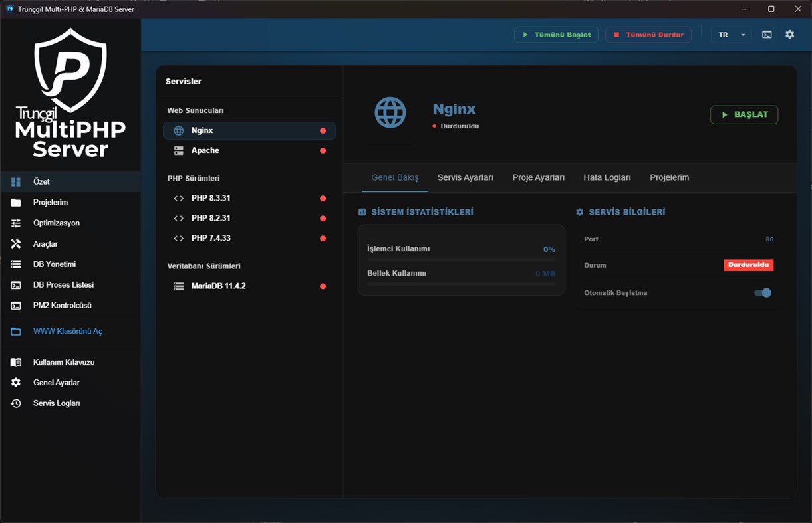Switch to the Genel Bakış tab
The width and height of the screenshot is (812, 523).
tap(395, 178)
